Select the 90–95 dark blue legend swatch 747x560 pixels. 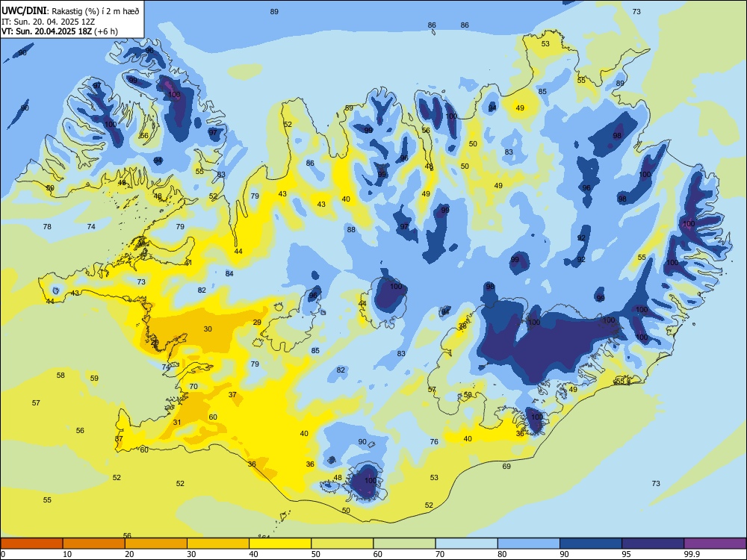coord(591,544)
